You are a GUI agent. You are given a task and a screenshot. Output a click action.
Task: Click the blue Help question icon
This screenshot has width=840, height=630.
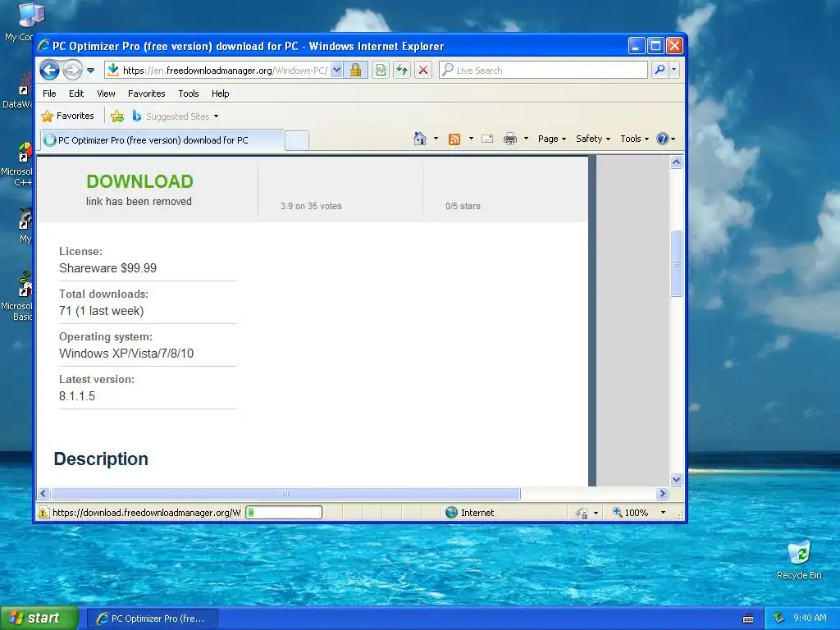[663, 139]
